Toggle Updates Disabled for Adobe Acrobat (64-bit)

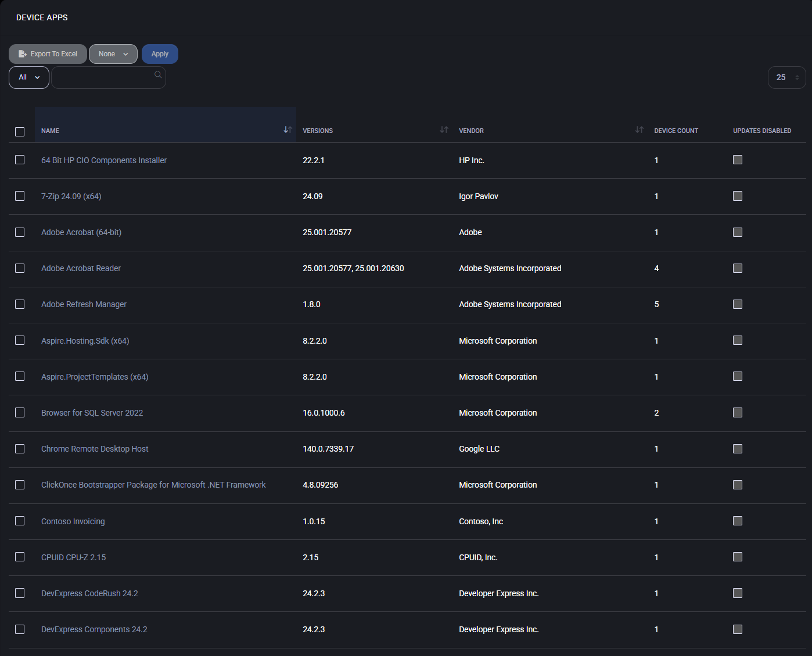(x=738, y=232)
